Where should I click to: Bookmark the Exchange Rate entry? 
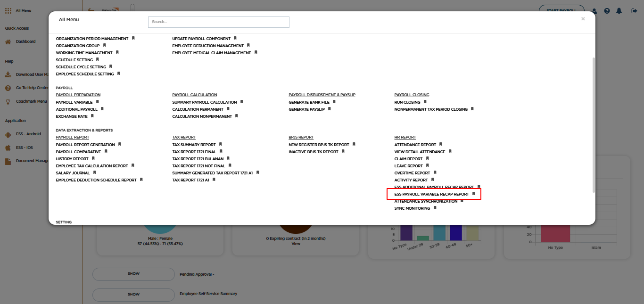coord(92,116)
